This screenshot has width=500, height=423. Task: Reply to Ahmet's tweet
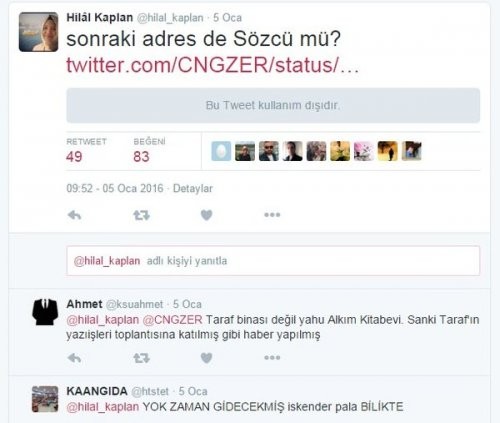coord(75,358)
